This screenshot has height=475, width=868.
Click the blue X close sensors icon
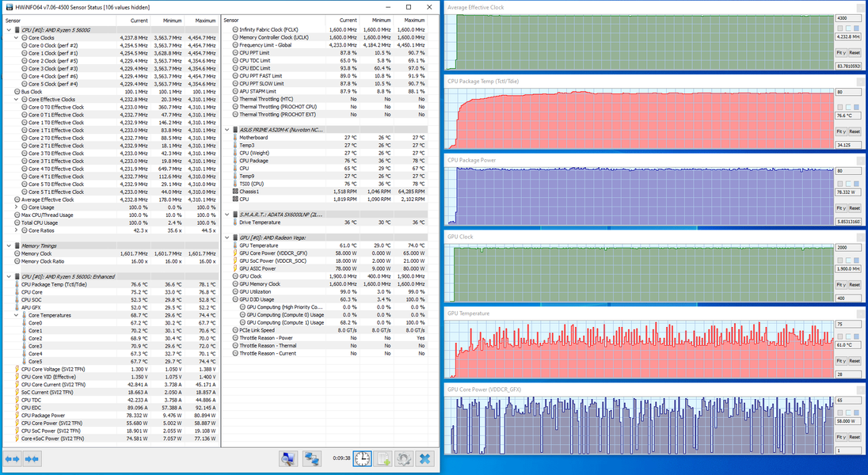coord(424,459)
